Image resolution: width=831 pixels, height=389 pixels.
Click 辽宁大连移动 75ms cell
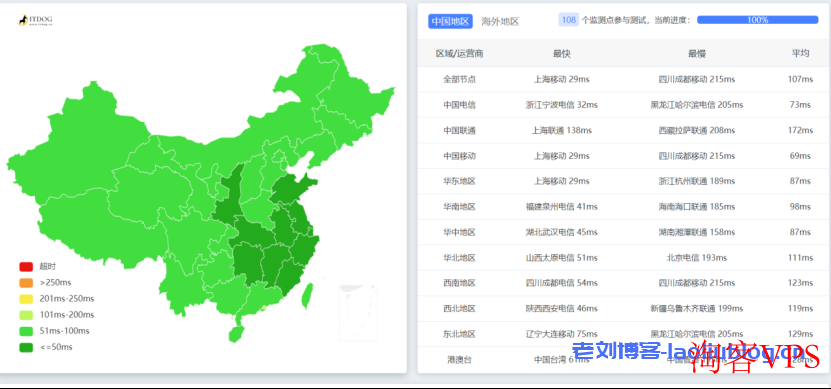coord(562,334)
